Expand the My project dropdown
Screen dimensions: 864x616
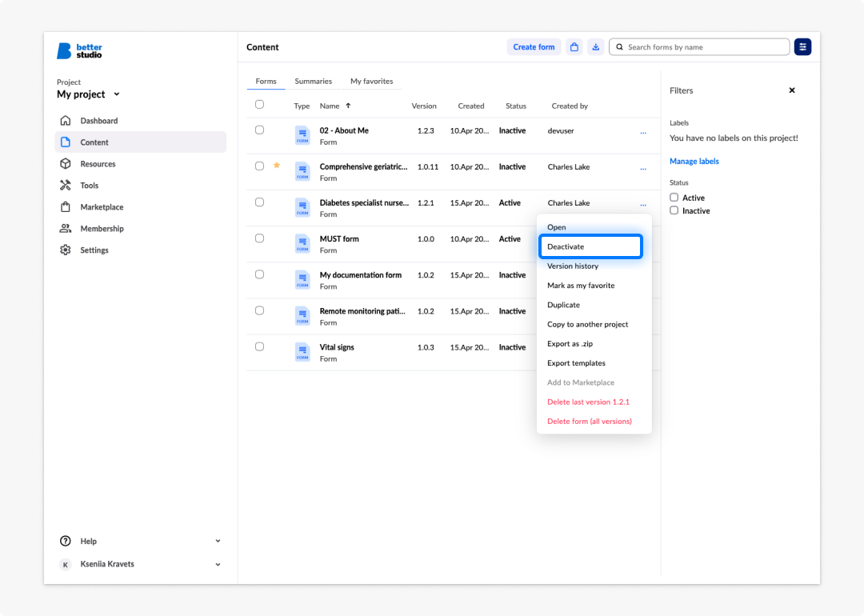[89, 94]
